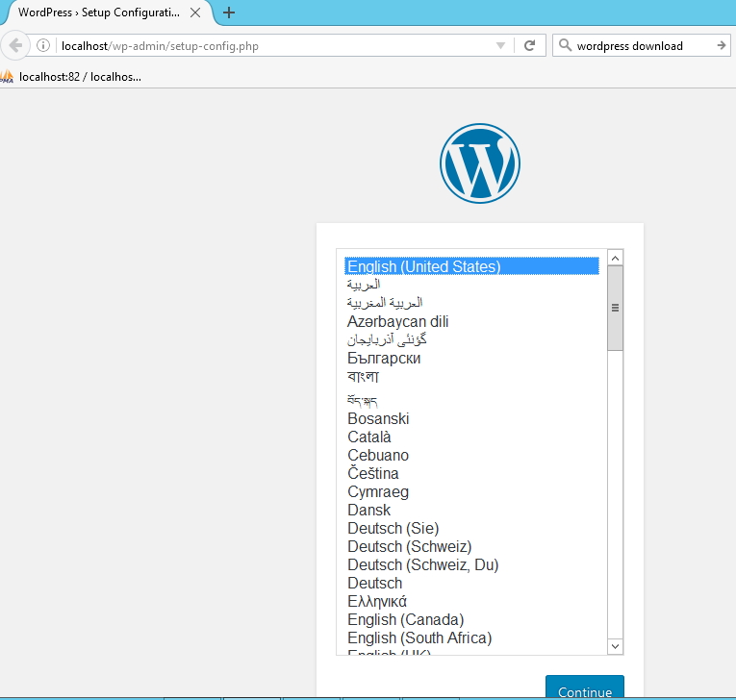Image resolution: width=736 pixels, height=700 pixels.
Task: Click inside the wordpress download search box
Action: click(x=643, y=45)
